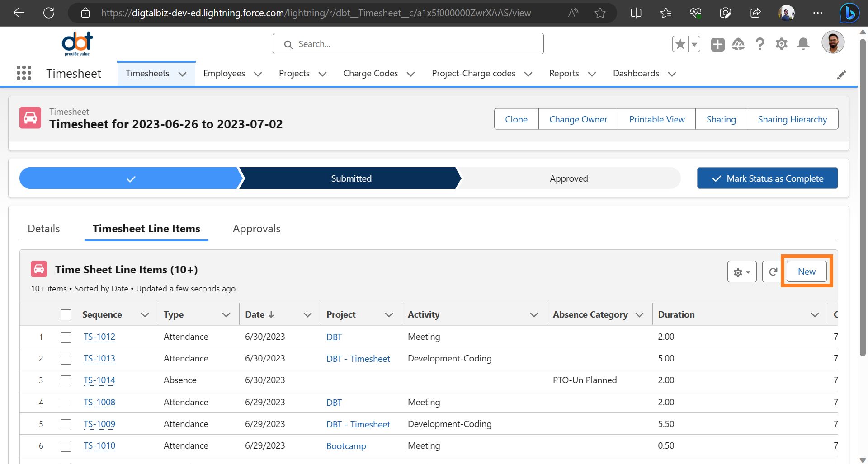Open Bing chat sidebar icon

coord(849,13)
